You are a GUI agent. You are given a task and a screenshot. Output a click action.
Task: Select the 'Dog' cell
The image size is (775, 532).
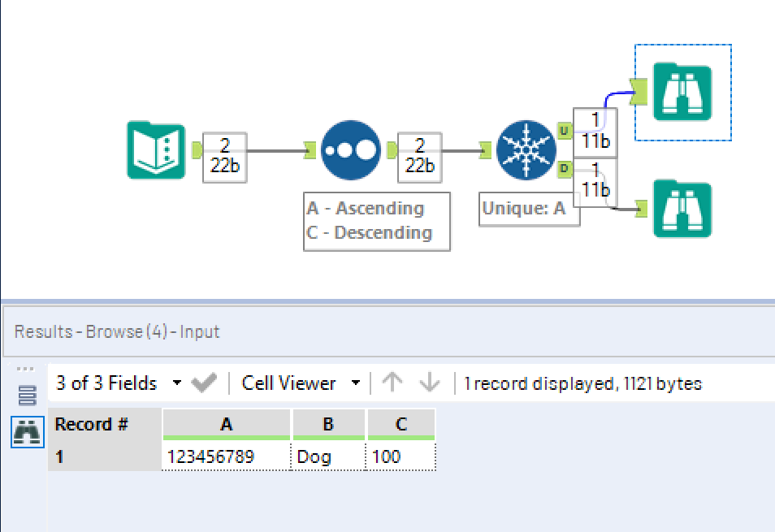(329, 456)
